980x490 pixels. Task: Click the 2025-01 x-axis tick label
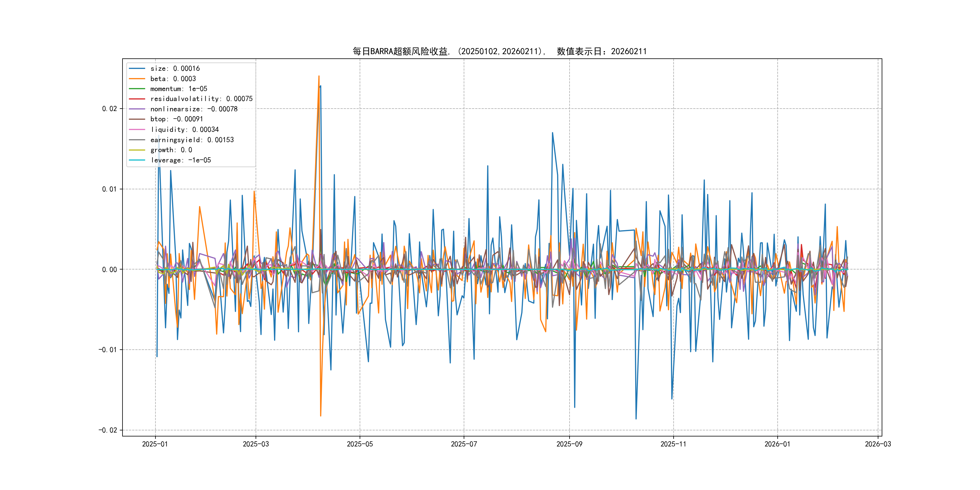tap(155, 444)
